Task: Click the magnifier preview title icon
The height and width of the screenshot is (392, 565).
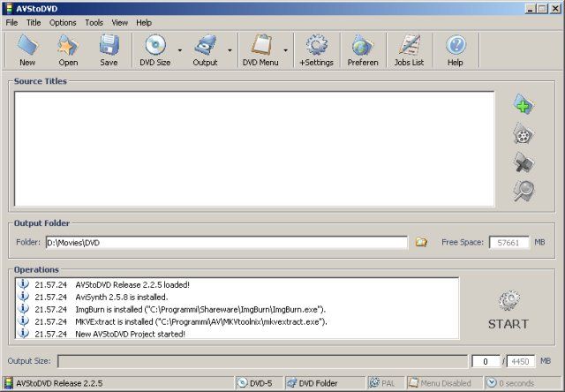Action: 524,191
